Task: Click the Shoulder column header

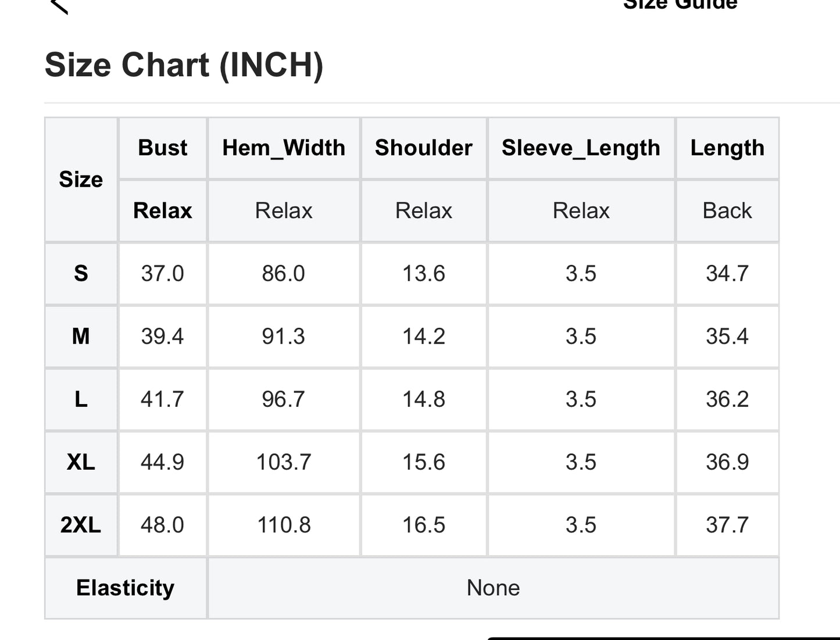Action: (423, 148)
